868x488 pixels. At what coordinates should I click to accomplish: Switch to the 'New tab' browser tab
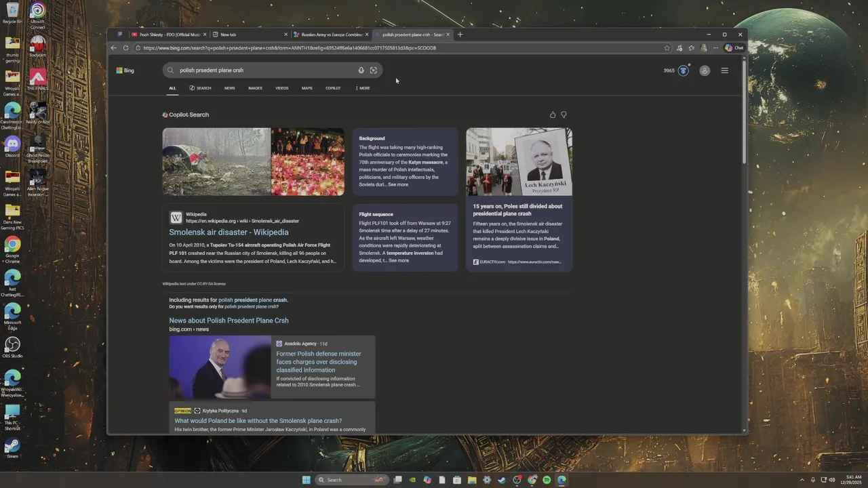tap(248, 35)
